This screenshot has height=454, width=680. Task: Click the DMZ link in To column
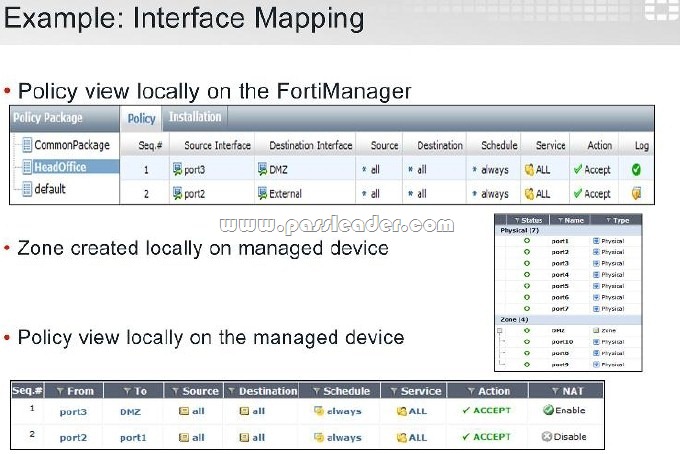pos(130,412)
